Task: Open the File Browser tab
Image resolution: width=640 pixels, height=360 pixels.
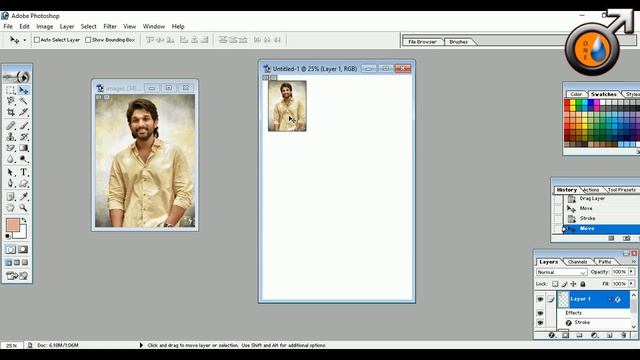Action: [x=422, y=42]
